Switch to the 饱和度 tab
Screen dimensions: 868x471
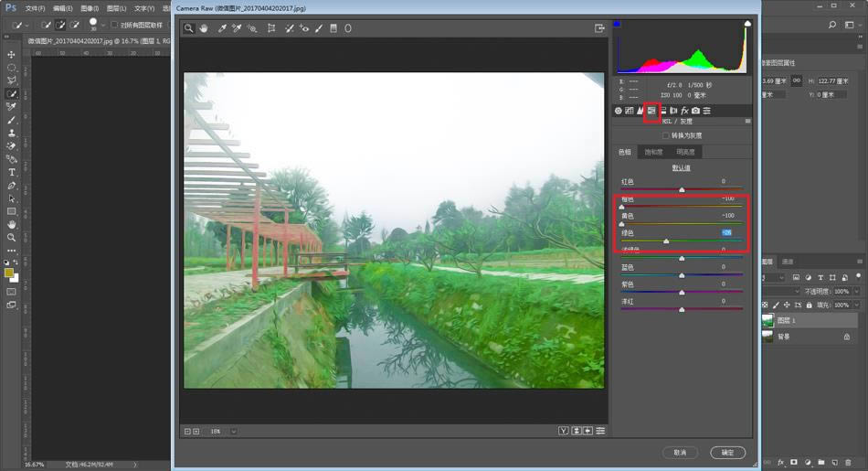pos(654,152)
